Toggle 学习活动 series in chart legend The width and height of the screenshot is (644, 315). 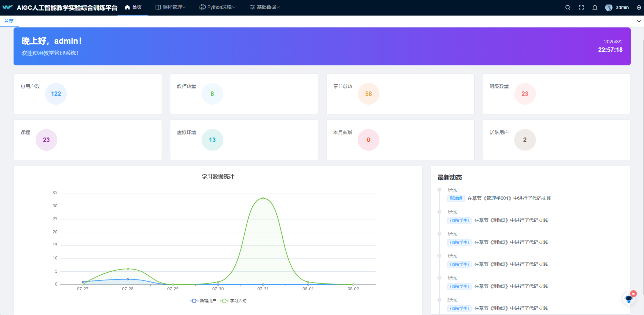click(x=233, y=301)
